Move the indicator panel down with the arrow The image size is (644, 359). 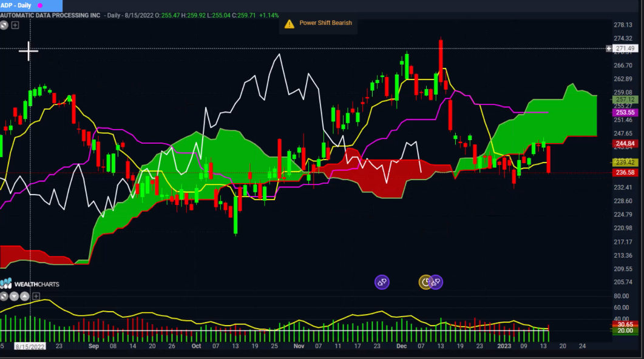14,296
